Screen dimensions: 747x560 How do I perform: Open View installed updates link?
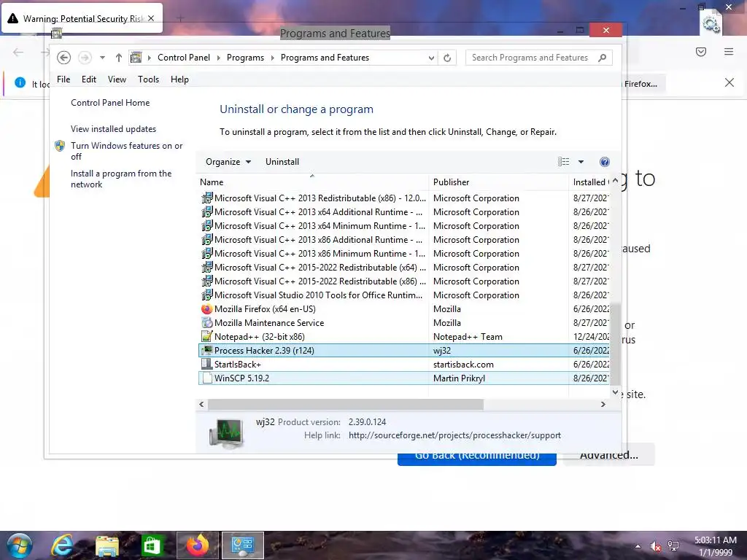pos(113,129)
